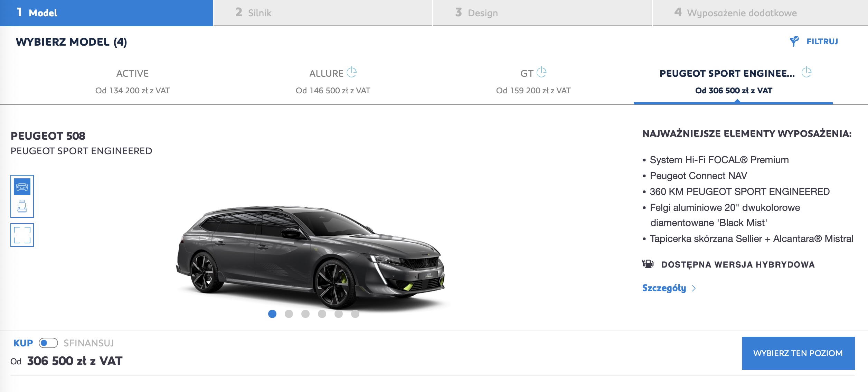The height and width of the screenshot is (392, 868).
Task: Click the 'WYBIERZ MODEL (4)' heading
Action: click(72, 42)
